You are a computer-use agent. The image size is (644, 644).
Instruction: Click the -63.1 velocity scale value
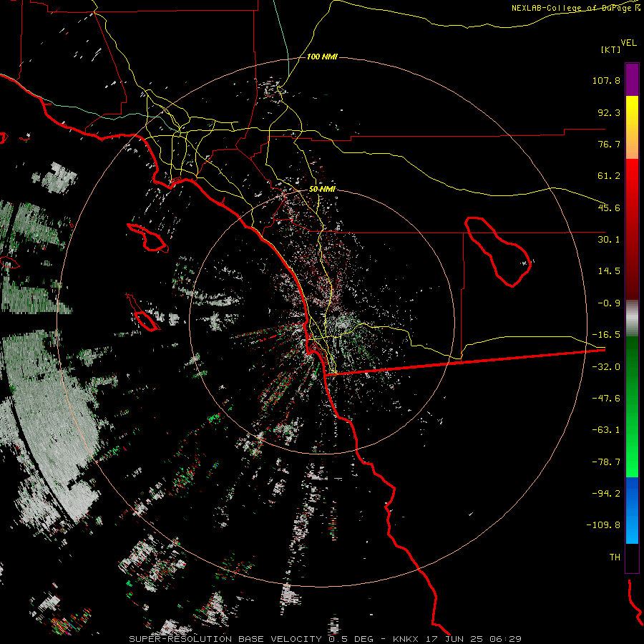click(606, 430)
